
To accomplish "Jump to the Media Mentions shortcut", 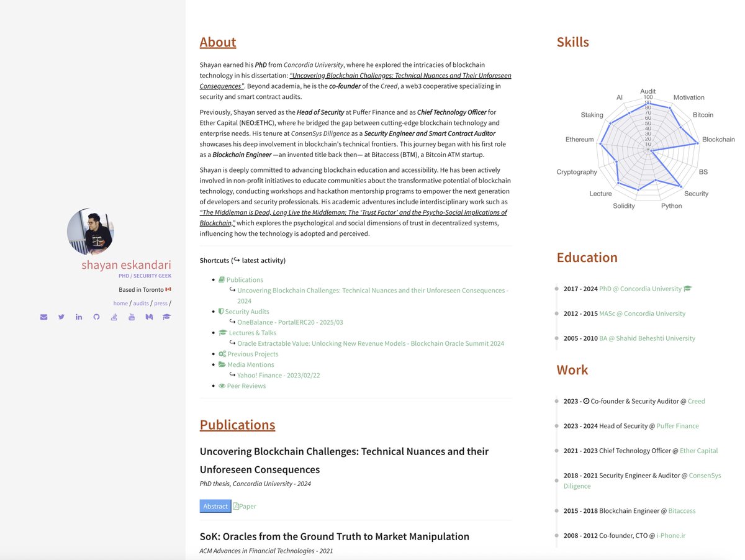I will 251,364.
